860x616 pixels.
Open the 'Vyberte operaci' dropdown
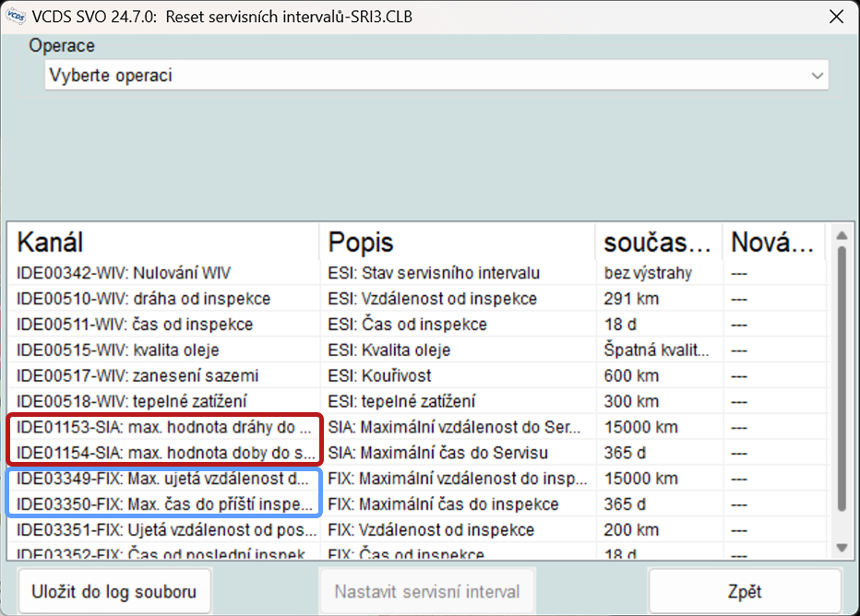tap(436, 75)
